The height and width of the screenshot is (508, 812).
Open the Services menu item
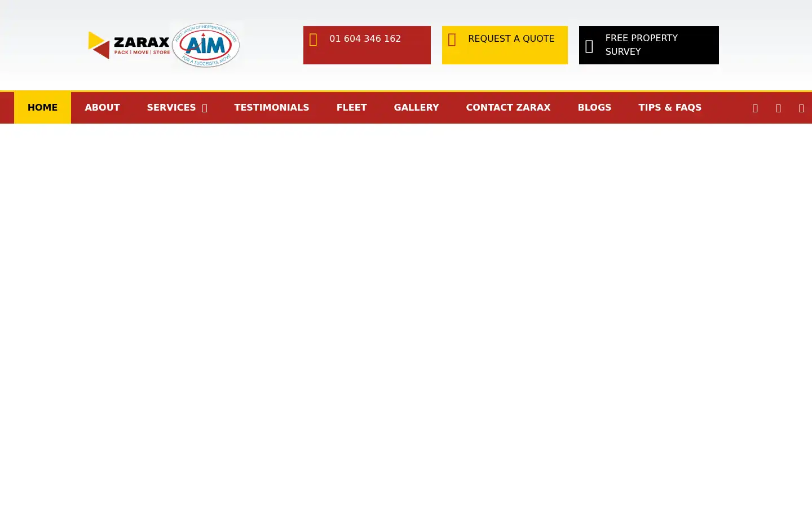coord(171,107)
